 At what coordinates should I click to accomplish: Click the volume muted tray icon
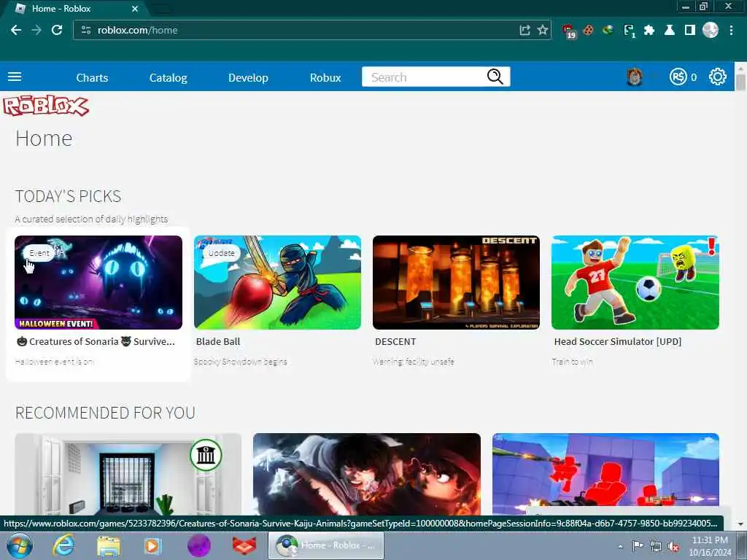coord(673,547)
